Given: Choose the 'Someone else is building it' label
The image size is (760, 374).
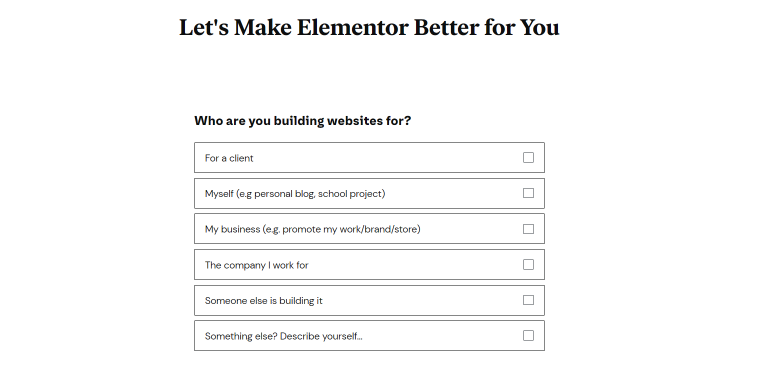Looking at the screenshot, I should [263, 301].
